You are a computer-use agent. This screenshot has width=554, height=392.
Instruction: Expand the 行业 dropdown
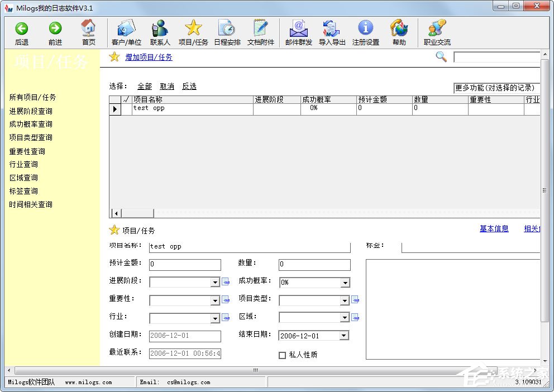coord(215,318)
